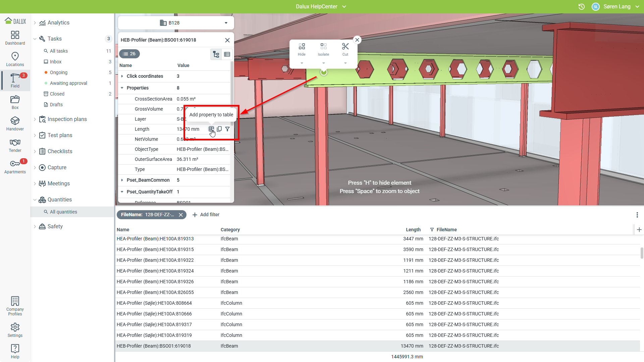
Task: Open the Inbox task list
Action: point(56,62)
